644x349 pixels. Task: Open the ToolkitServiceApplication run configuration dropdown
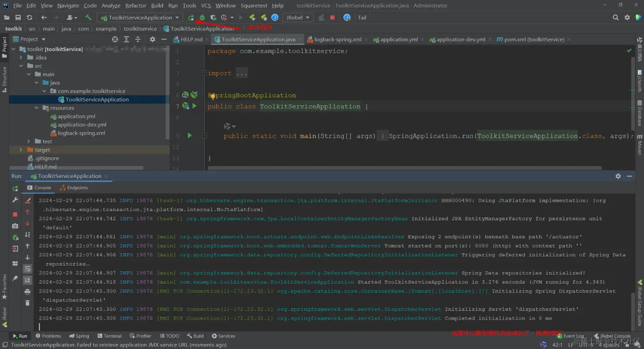(x=140, y=18)
